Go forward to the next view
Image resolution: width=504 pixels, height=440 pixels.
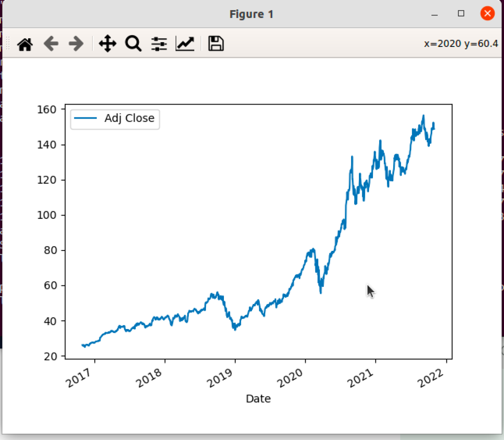(76, 44)
